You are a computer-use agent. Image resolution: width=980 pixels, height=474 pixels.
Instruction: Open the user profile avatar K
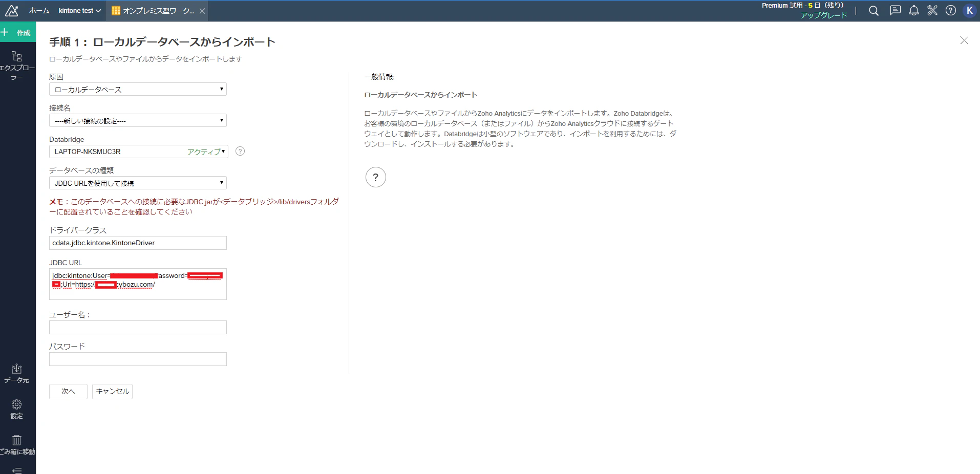click(x=969, y=11)
